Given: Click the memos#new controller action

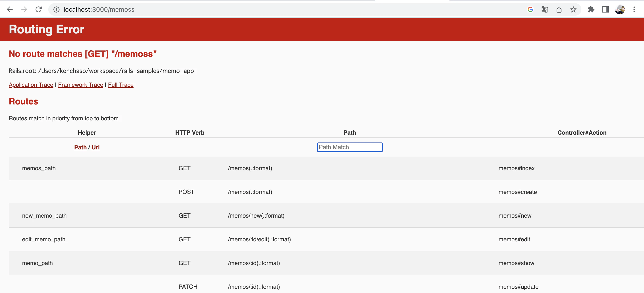Looking at the screenshot, I should [x=515, y=216].
